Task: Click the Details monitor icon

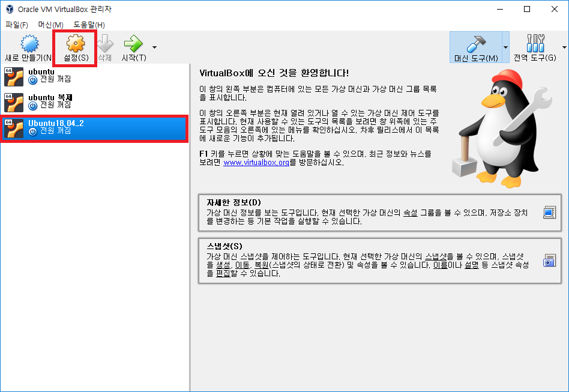Action: (x=549, y=213)
